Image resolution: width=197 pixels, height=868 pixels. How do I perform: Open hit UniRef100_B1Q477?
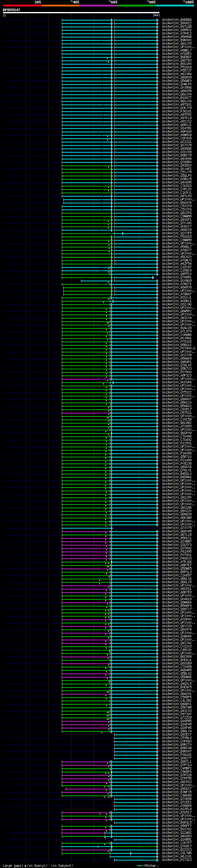coord(177,98)
